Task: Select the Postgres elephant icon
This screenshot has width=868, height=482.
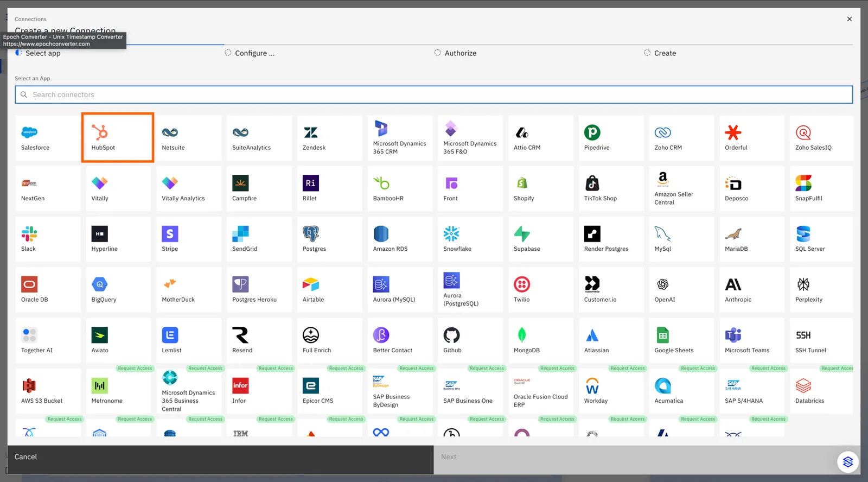Action: (311, 234)
